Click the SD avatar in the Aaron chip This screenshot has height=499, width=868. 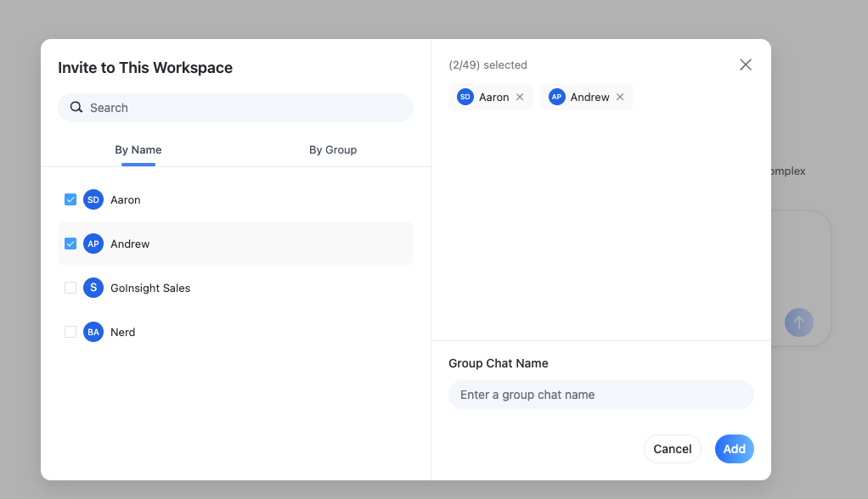point(465,97)
